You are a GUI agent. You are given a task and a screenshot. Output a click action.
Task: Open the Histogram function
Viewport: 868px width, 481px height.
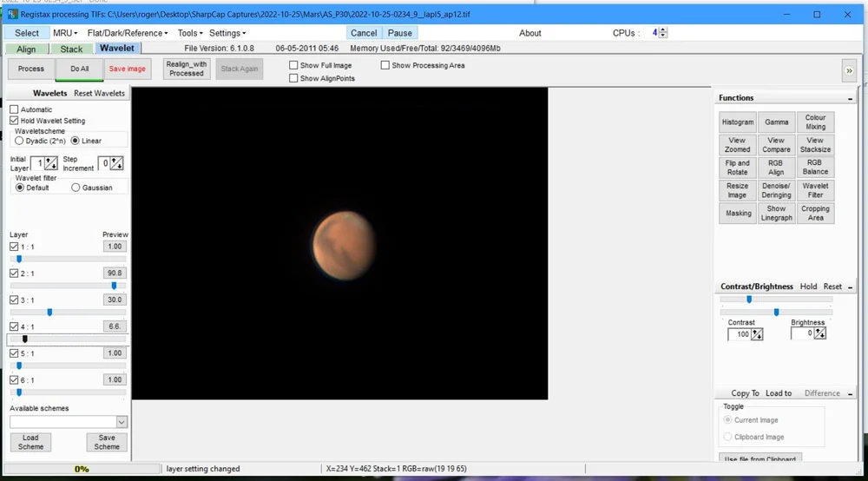click(x=737, y=122)
